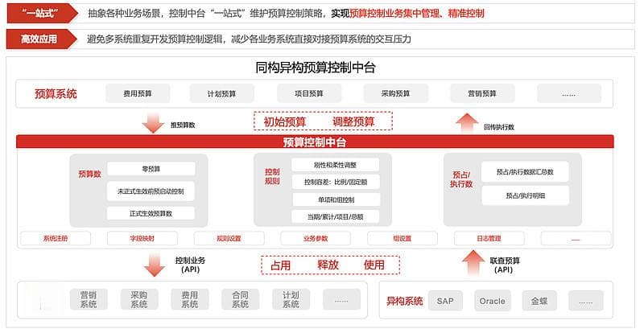
Task: Open the 系统注册 box
Action: coord(56,238)
